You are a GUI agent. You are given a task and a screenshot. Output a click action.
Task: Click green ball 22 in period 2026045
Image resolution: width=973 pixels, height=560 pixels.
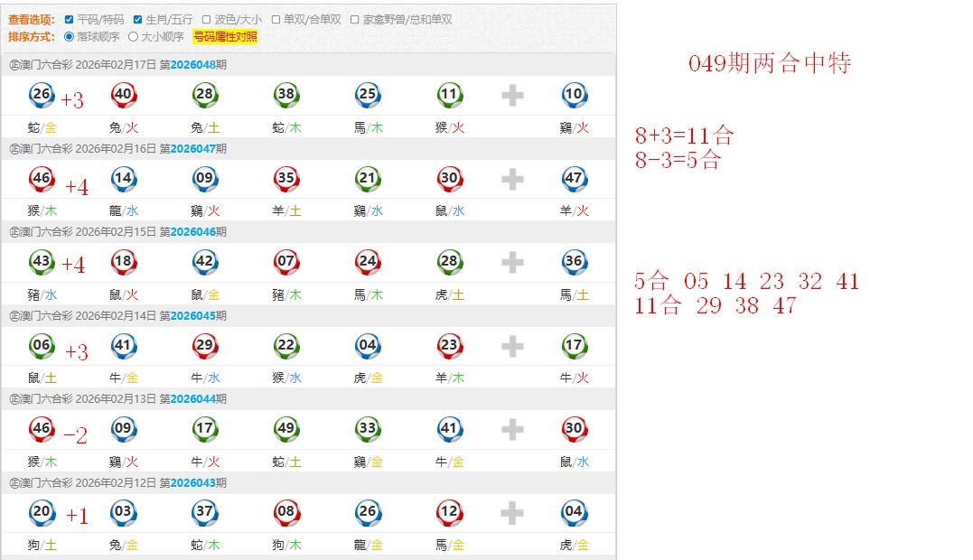tap(286, 346)
